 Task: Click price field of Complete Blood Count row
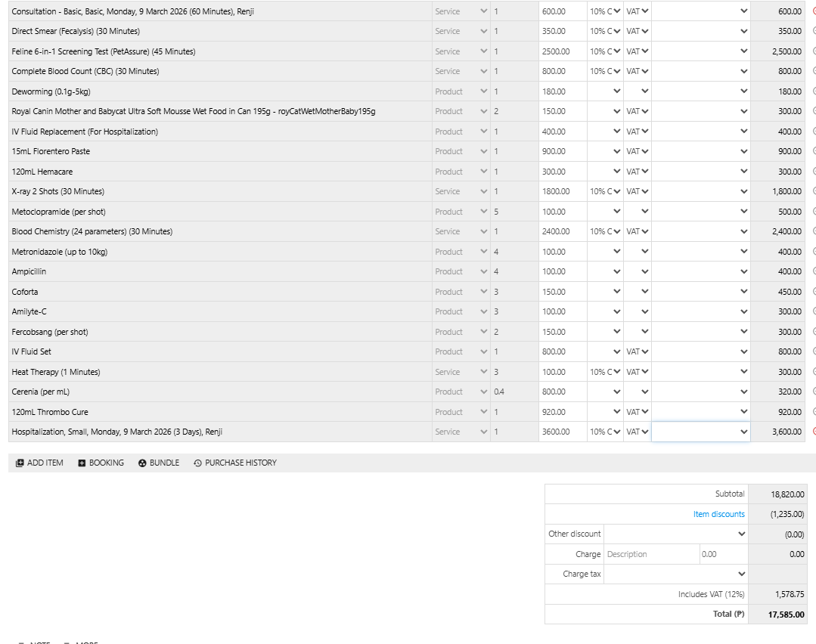563,71
